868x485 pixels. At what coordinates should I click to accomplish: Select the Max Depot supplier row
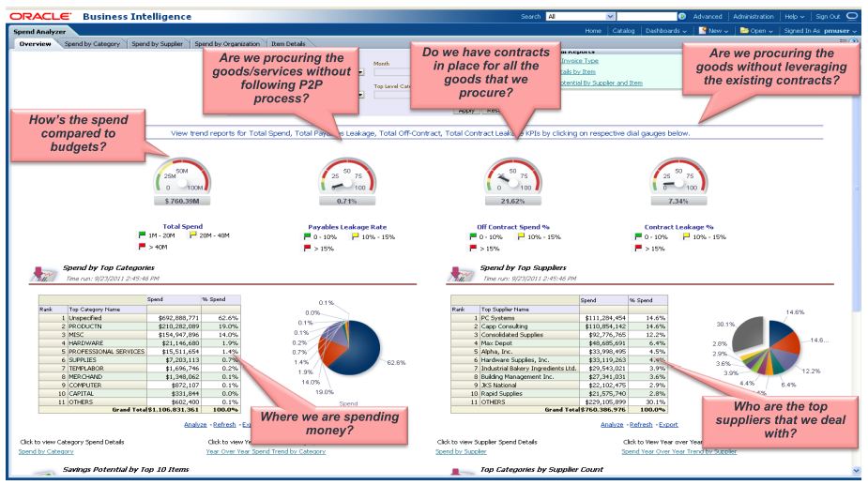pos(559,343)
